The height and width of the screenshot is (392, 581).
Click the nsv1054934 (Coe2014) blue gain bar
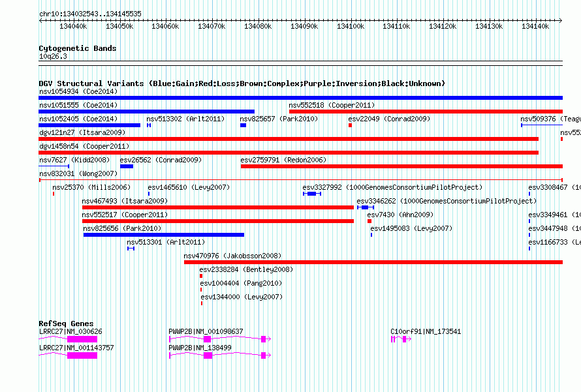300,98
